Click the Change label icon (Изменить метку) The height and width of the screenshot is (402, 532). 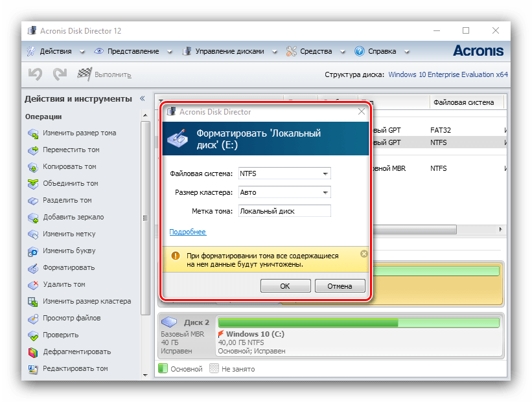pyautogui.click(x=33, y=234)
